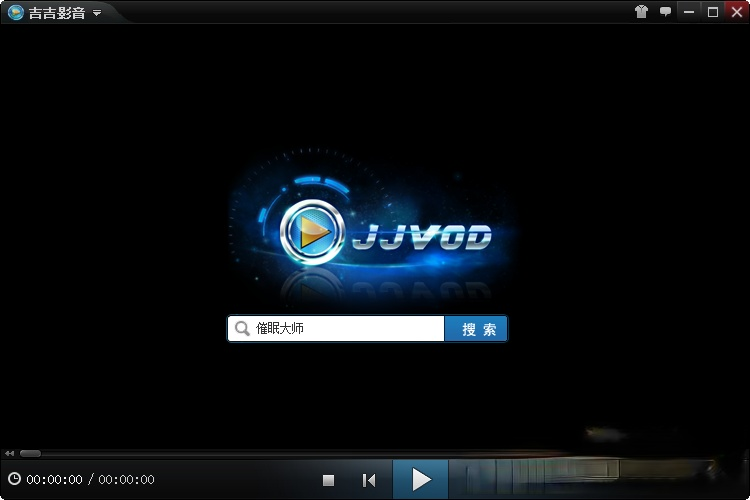Open the skin (shirt) icon in title bar
Viewport: 750px width, 500px height.
pyautogui.click(x=641, y=11)
